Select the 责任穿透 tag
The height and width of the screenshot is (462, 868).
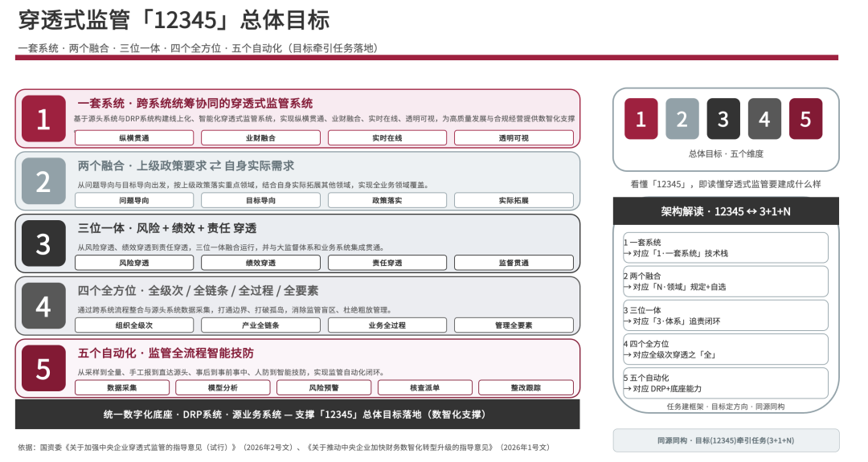click(387, 263)
